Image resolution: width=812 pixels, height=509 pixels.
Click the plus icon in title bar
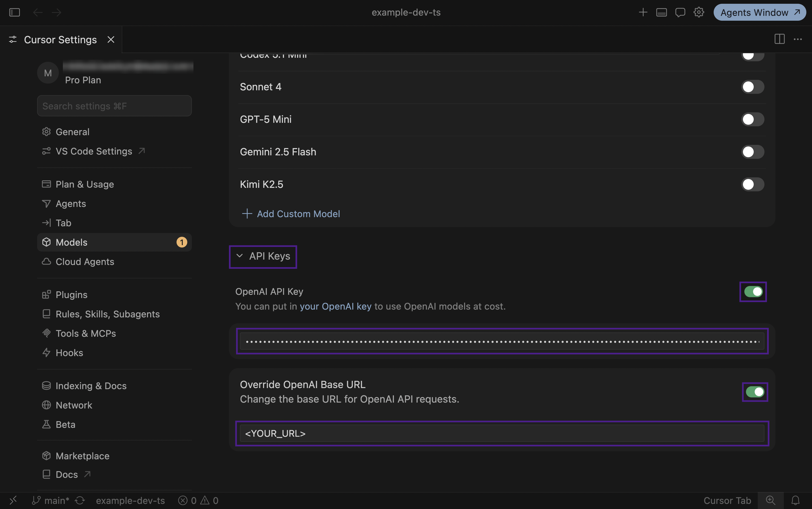643,12
